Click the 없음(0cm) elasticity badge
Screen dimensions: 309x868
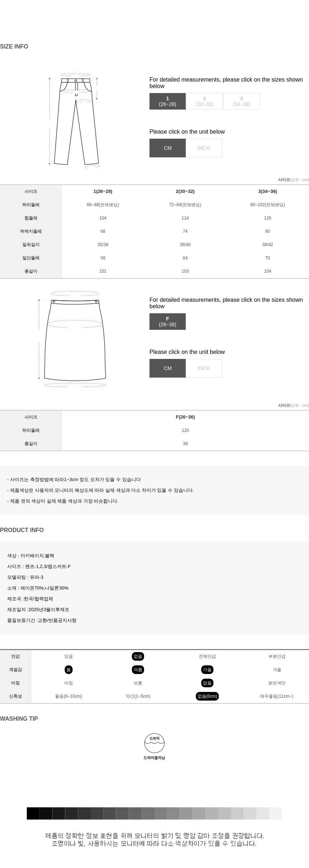207,696
